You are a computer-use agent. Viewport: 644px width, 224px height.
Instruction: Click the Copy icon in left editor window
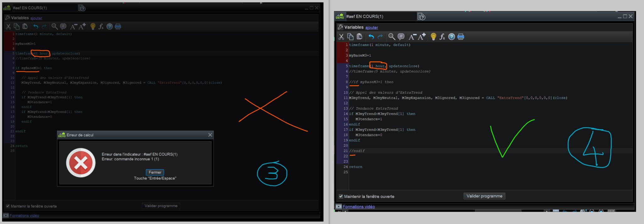point(17,26)
